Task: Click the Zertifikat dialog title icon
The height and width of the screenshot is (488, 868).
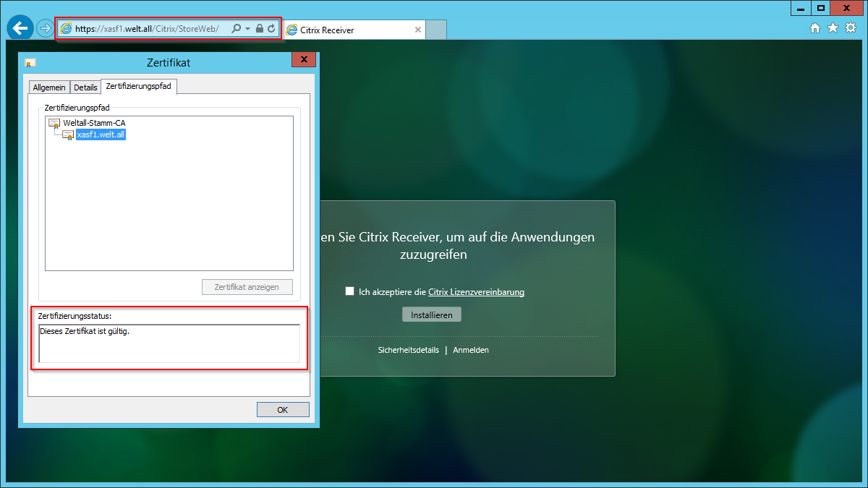Action: click(x=30, y=63)
